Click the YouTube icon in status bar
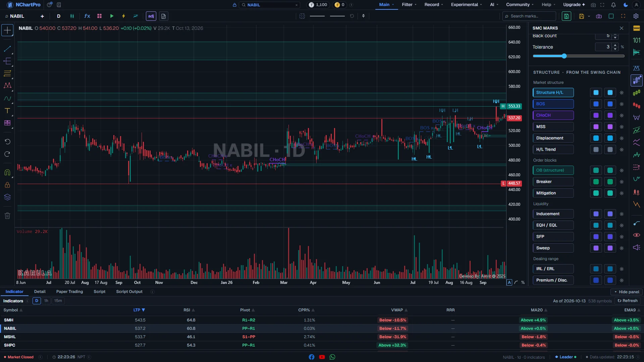644x362 pixels. 322,357
